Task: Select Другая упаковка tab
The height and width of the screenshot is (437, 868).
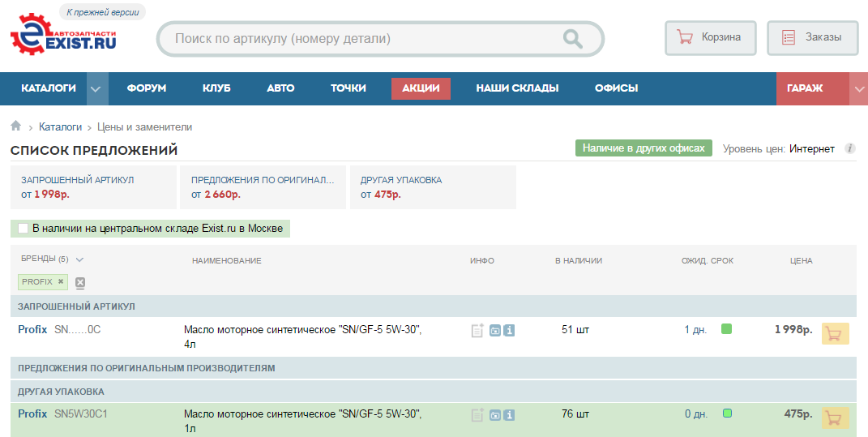Action: coord(433,187)
